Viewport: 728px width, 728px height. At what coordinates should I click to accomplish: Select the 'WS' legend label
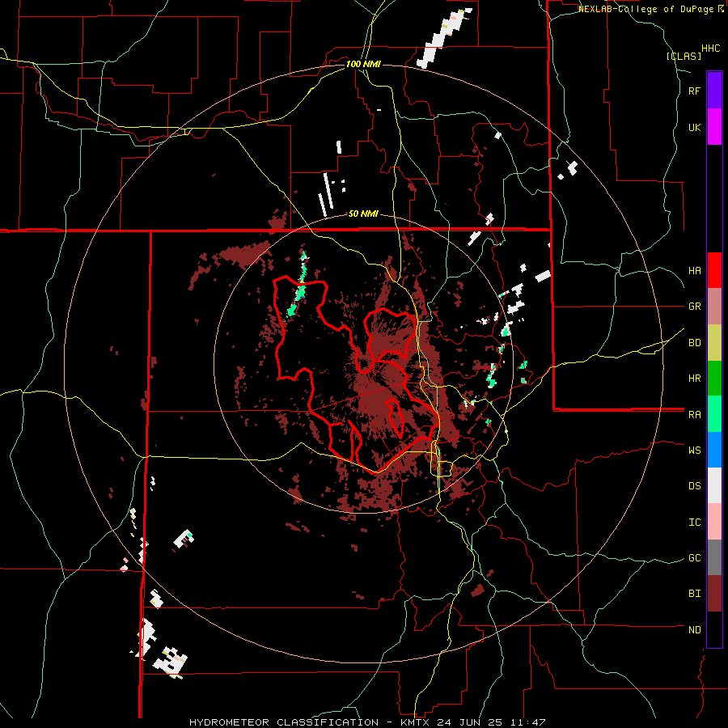694,451
